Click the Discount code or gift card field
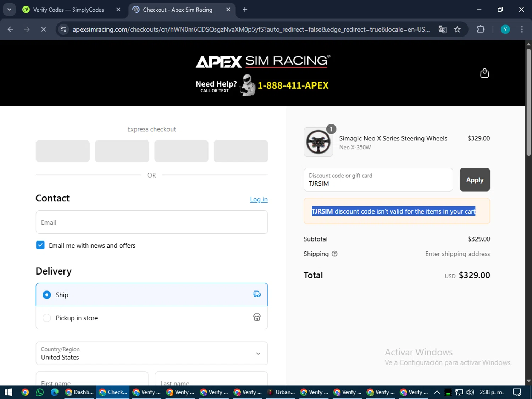Viewport: 532px width, 399px height. coord(378,180)
